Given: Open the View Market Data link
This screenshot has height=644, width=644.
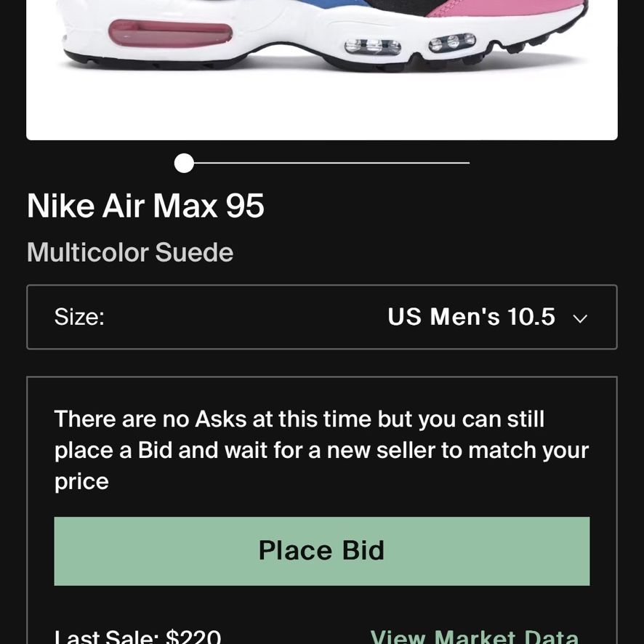Looking at the screenshot, I should click(x=475, y=636).
